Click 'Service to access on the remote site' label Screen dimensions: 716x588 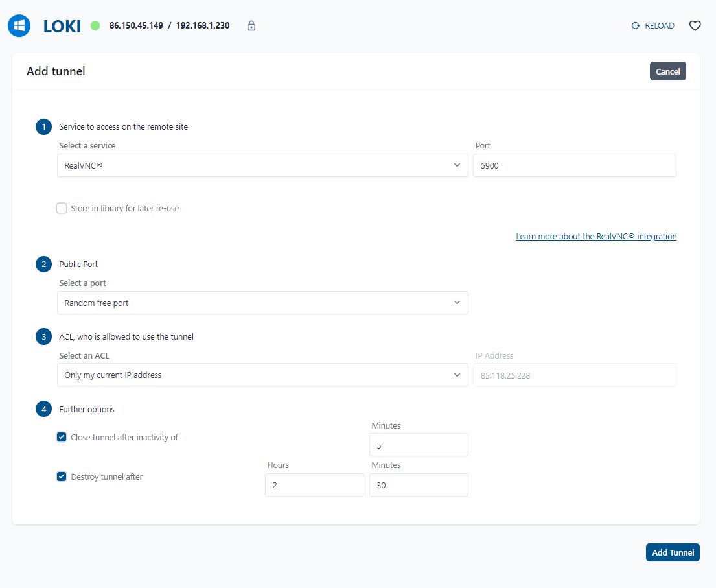(x=123, y=126)
